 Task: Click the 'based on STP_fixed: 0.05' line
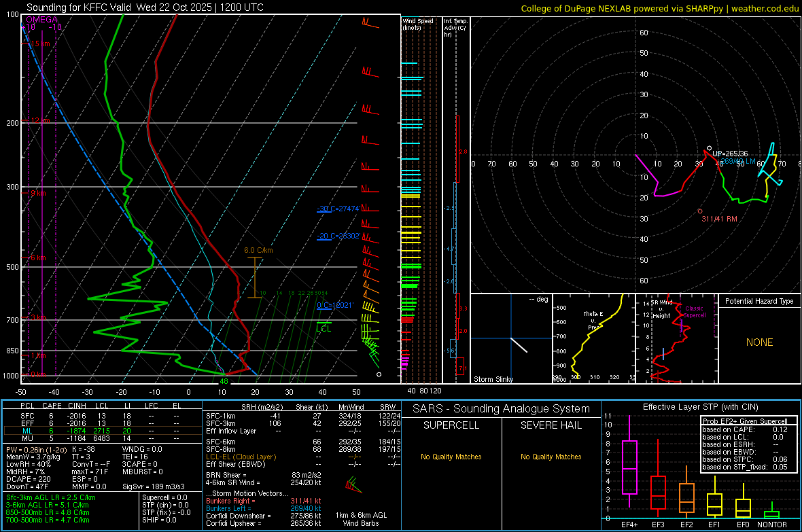point(745,467)
